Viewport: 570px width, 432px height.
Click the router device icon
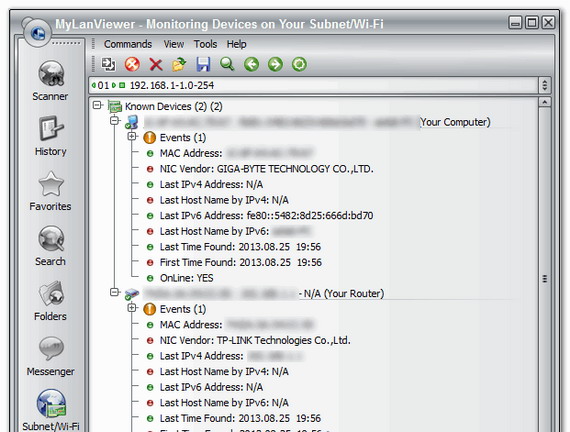pyautogui.click(x=132, y=294)
